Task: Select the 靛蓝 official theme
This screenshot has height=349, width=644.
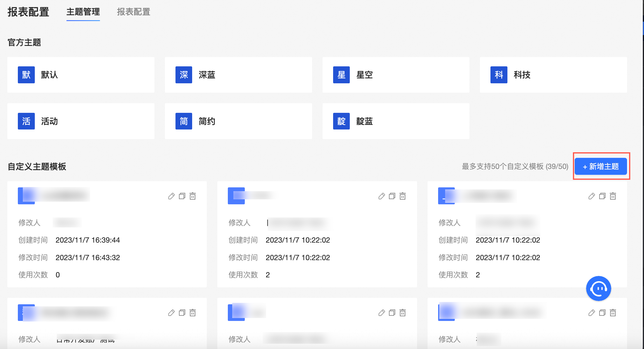Action: (395, 121)
